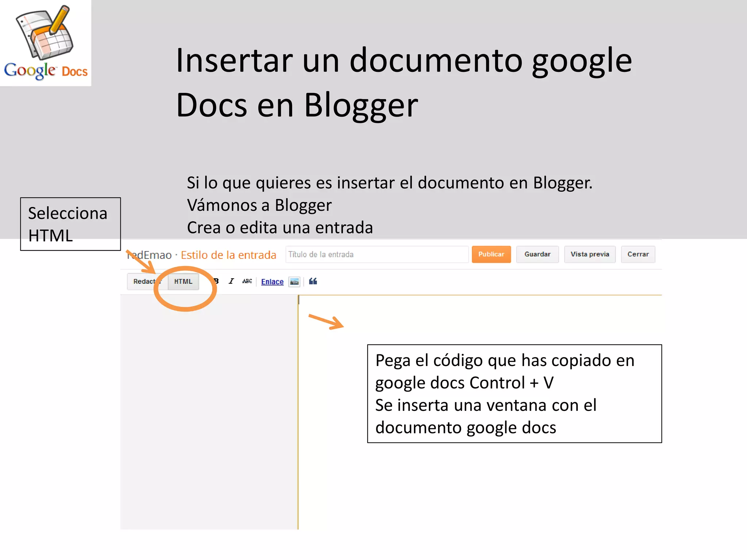
Task: Open the insert image icon
Action: pyautogui.click(x=294, y=281)
